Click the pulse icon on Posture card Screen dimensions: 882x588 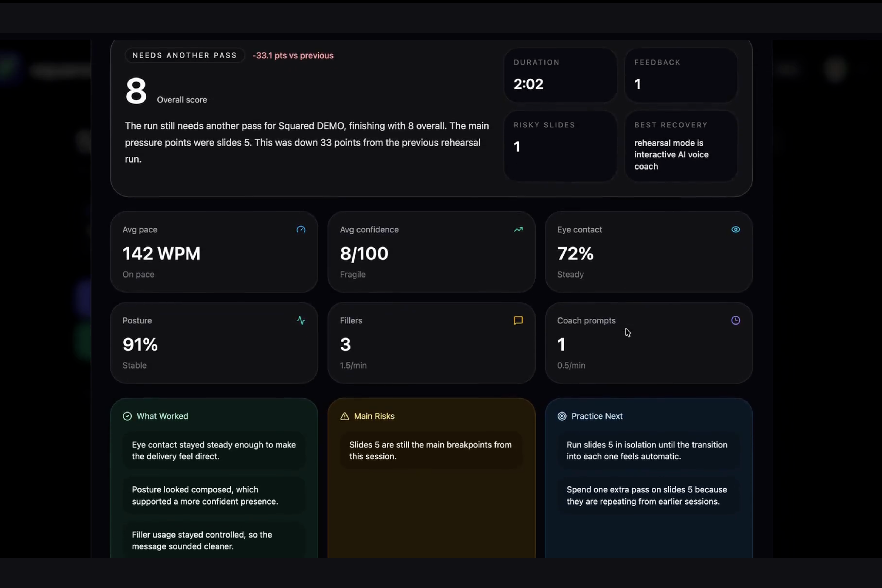click(x=301, y=321)
